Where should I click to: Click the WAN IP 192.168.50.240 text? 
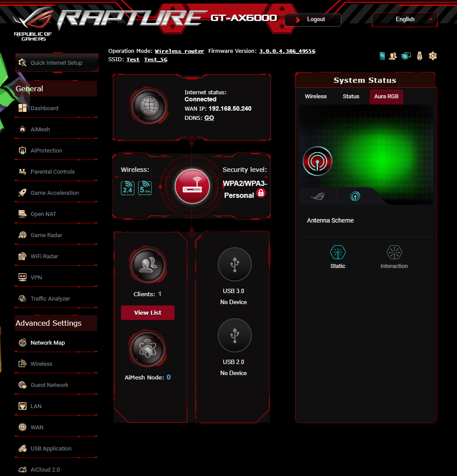pos(230,109)
